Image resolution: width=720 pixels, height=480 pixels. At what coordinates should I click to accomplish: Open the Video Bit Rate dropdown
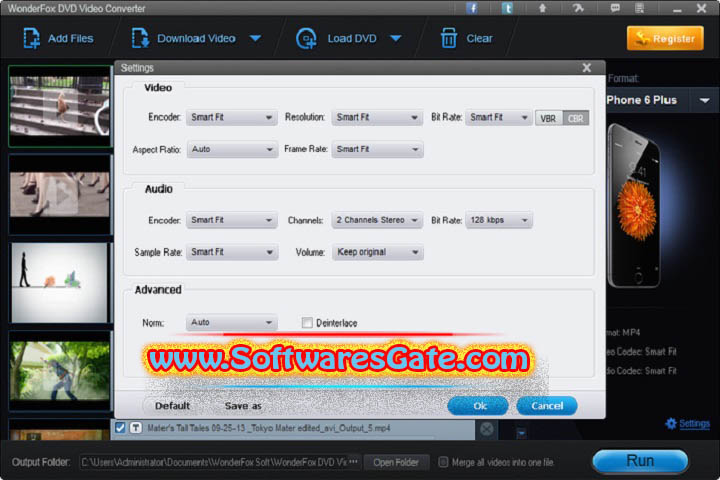pos(499,118)
